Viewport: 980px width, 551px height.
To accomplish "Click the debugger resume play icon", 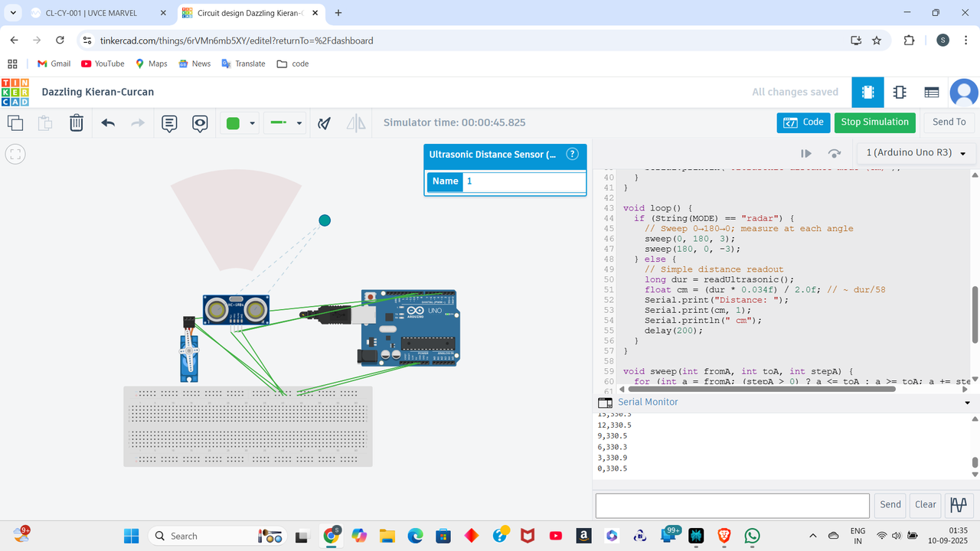I will (x=805, y=153).
